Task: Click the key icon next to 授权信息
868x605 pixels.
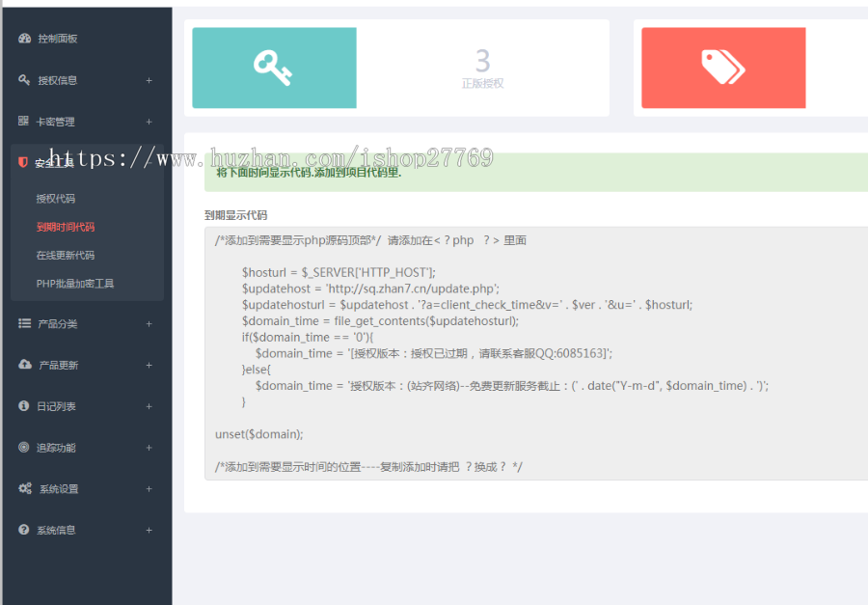Action: pos(24,80)
